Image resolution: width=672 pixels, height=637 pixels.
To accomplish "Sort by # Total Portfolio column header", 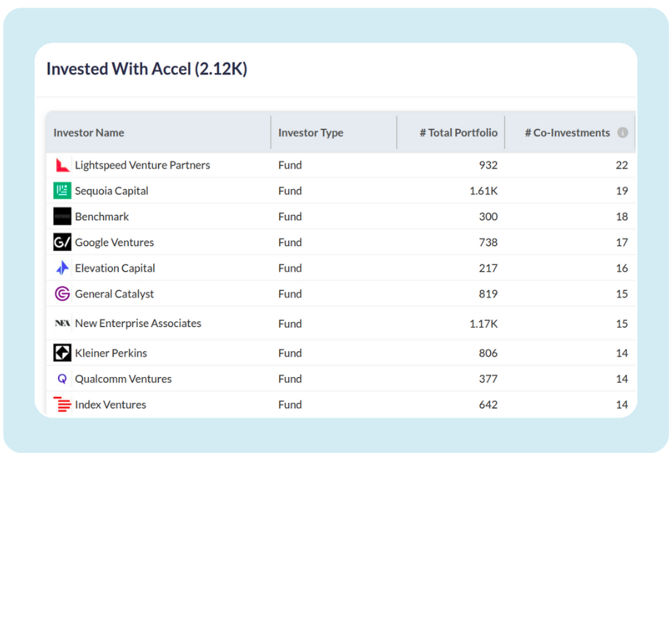I will coord(458,133).
